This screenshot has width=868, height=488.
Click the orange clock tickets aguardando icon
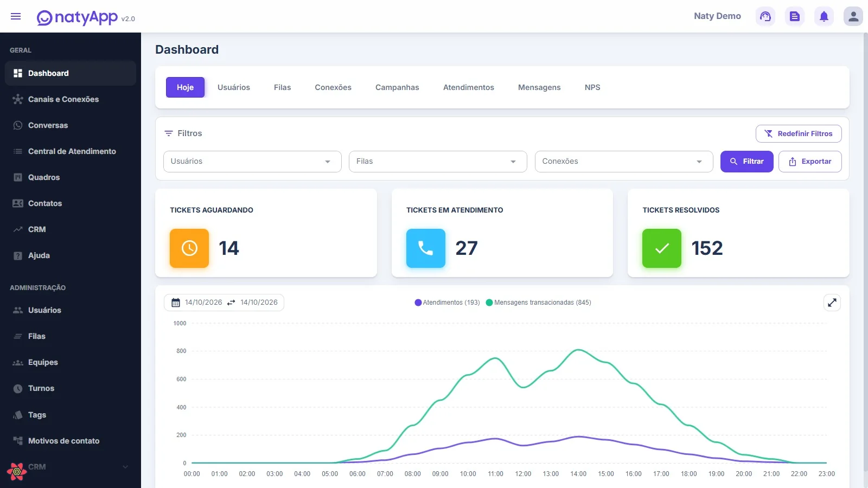point(189,248)
